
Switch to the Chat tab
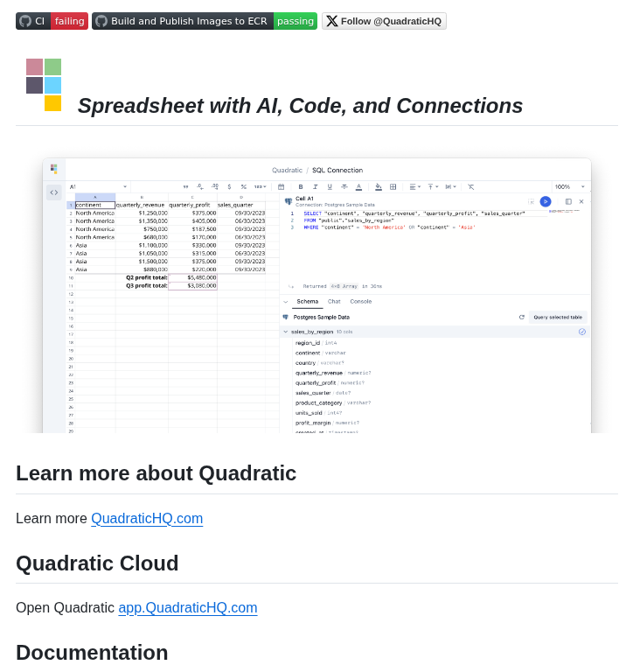point(334,301)
